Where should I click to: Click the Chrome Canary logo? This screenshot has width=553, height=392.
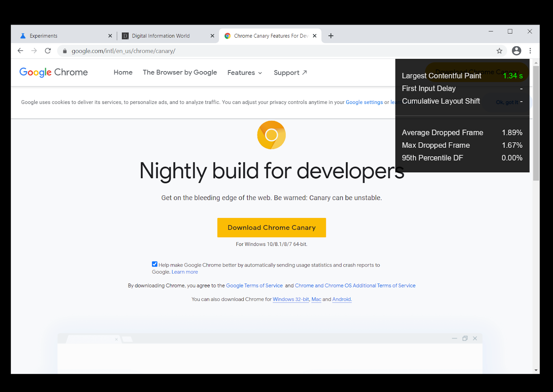click(x=271, y=135)
